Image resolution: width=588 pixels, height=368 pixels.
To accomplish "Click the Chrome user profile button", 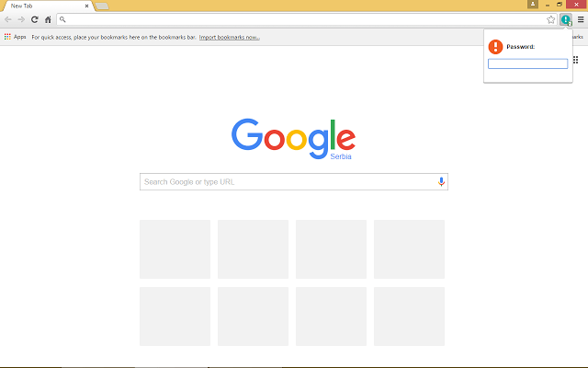I will point(533,5).
